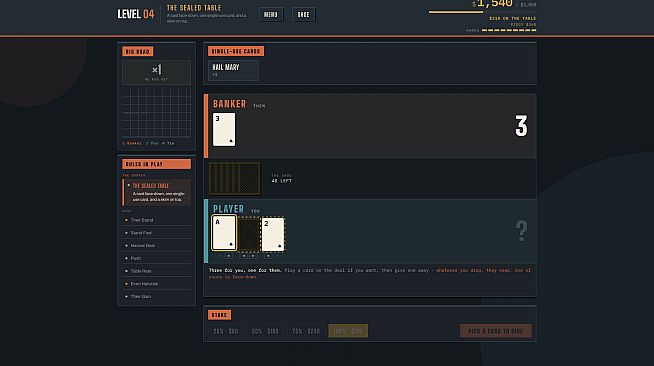Select the face-down card in Player's hand

(249, 234)
